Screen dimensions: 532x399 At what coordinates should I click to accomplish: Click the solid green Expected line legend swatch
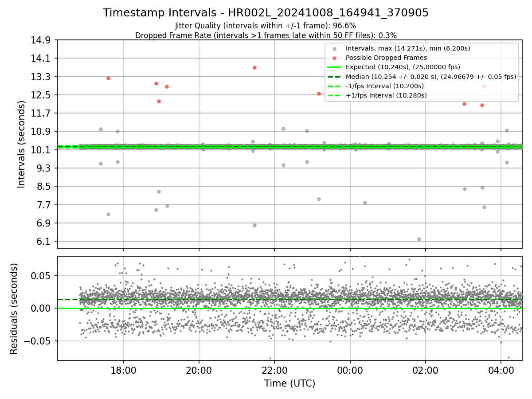pyautogui.click(x=335, y=67)
